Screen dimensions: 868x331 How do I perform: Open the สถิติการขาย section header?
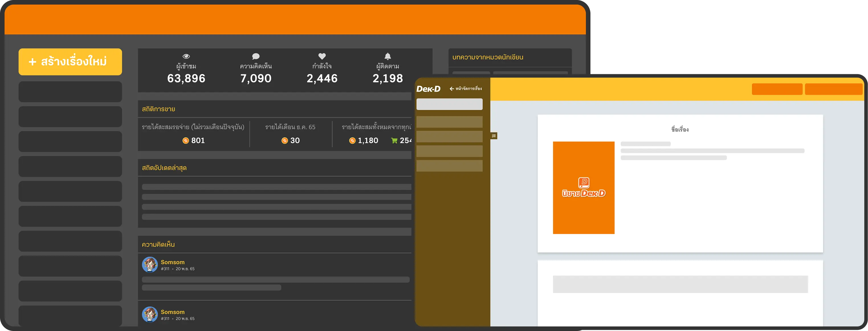click(x=158, y=109)
